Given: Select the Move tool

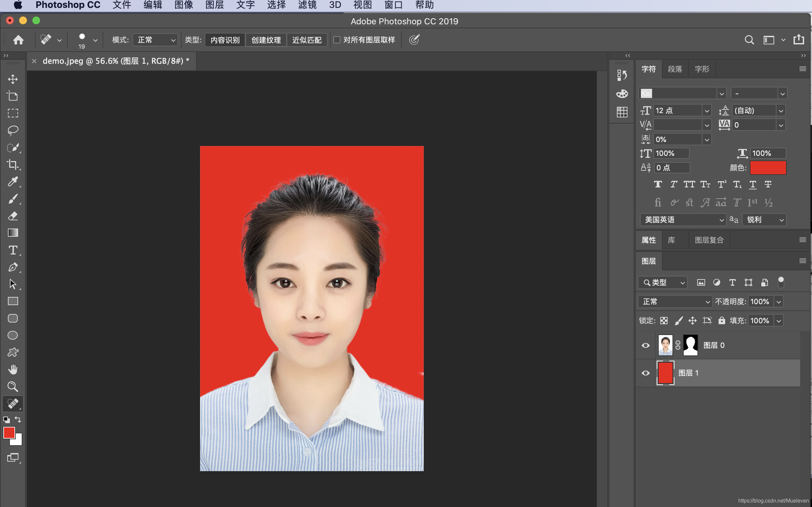Looking at the screenshot, I should pyautogui.click(x=13, y=79).
